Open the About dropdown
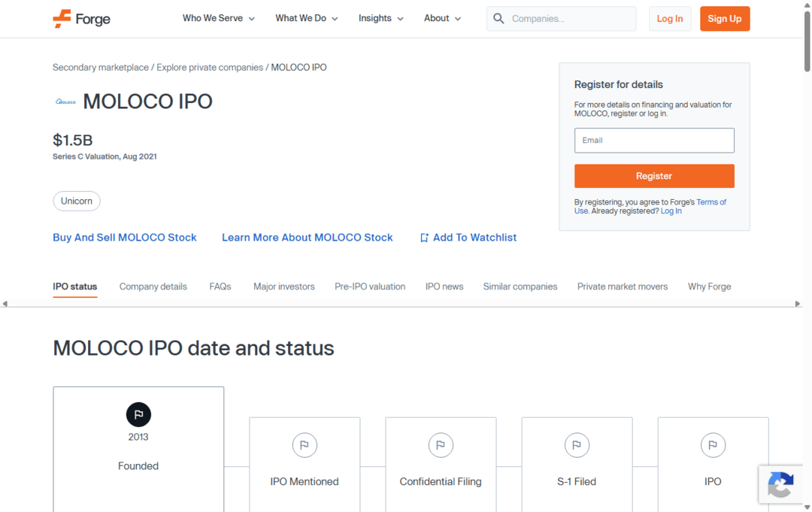This screenshot has width=812, height=512. (442, 19)
